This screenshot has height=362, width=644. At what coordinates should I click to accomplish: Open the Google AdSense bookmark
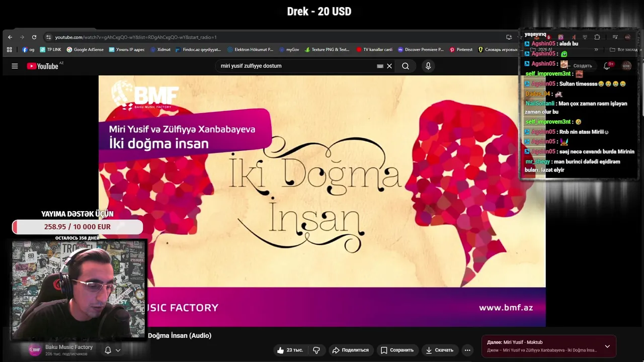coord(85,50)
